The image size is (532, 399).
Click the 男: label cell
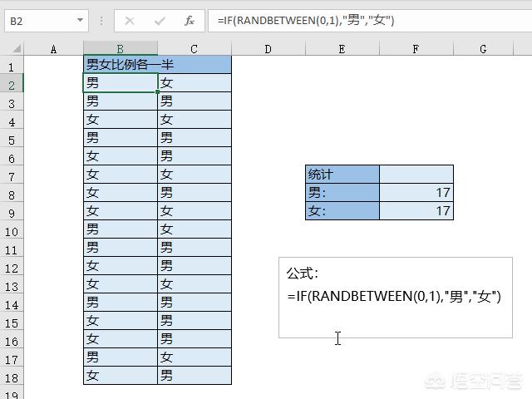pyautogui.click(x=342, y=193)
